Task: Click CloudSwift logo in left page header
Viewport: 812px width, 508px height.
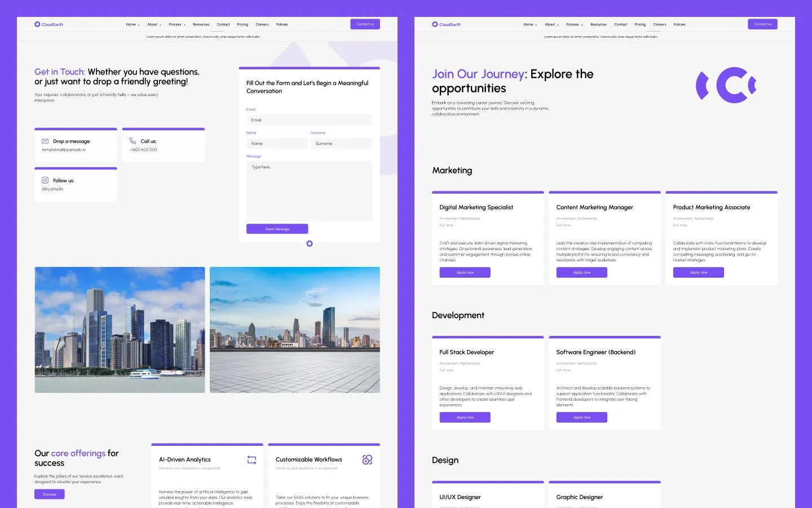Action: [48, 24]
